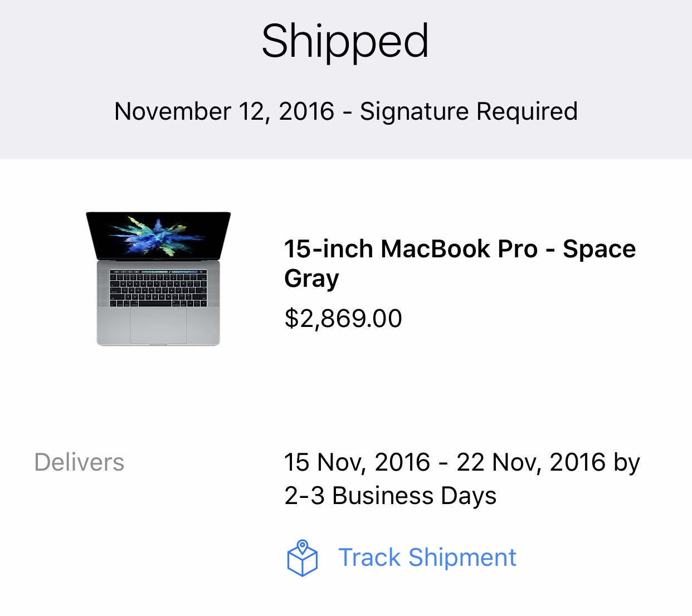Viewport: 692px width, 616px height.
Task: Open the 15-inch MacBook Pro product title
Action: (460, 263)
